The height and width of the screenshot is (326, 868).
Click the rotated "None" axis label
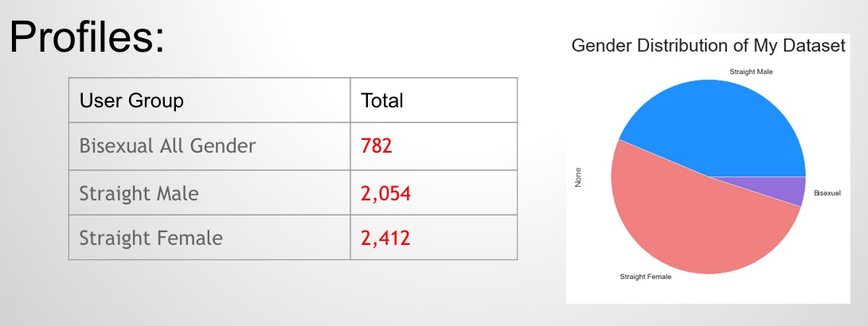(578, 177)
